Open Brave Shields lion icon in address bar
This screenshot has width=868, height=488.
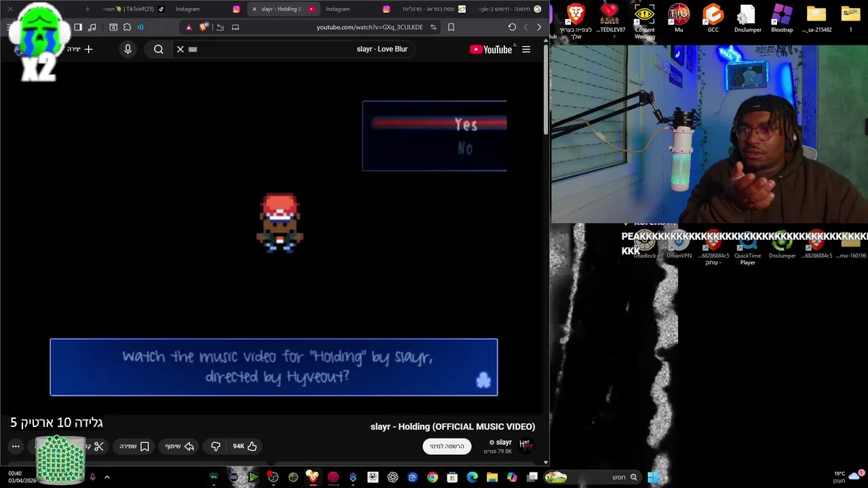(203, 27)
